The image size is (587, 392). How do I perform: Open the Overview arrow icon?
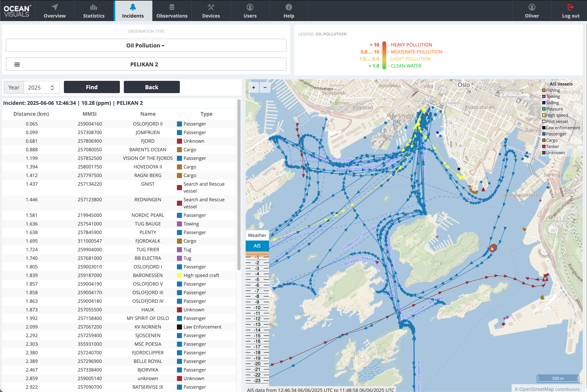pyautogui.click(x=55, y=7)
